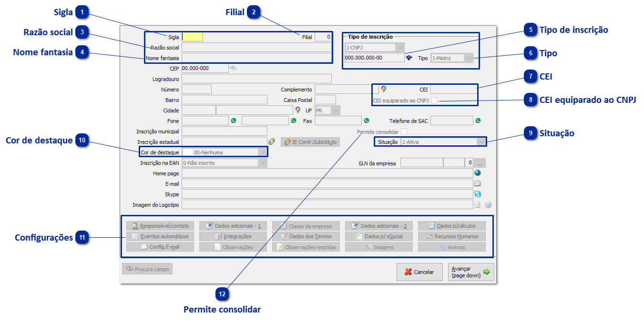Click the Home page input field

(x=327, y=173)
